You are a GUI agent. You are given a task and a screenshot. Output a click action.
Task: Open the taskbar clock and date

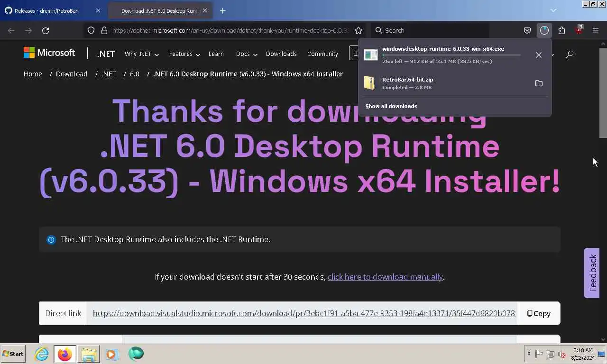pos(583,354)
